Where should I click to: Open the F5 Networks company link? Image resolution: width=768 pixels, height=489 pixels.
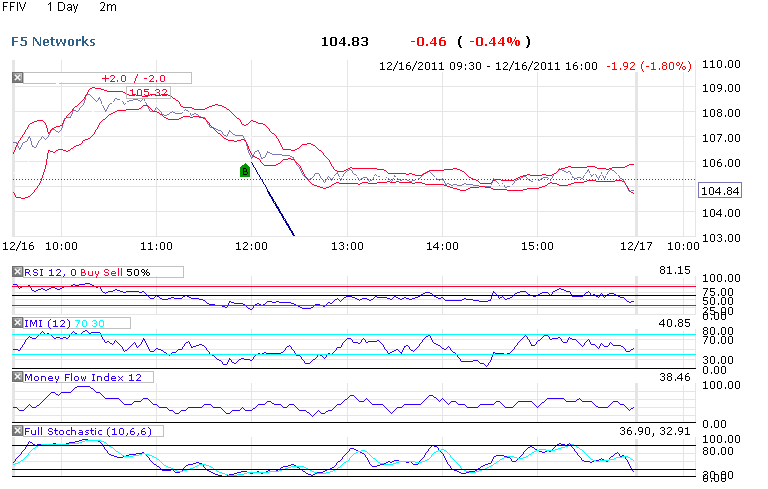[53, 41]
